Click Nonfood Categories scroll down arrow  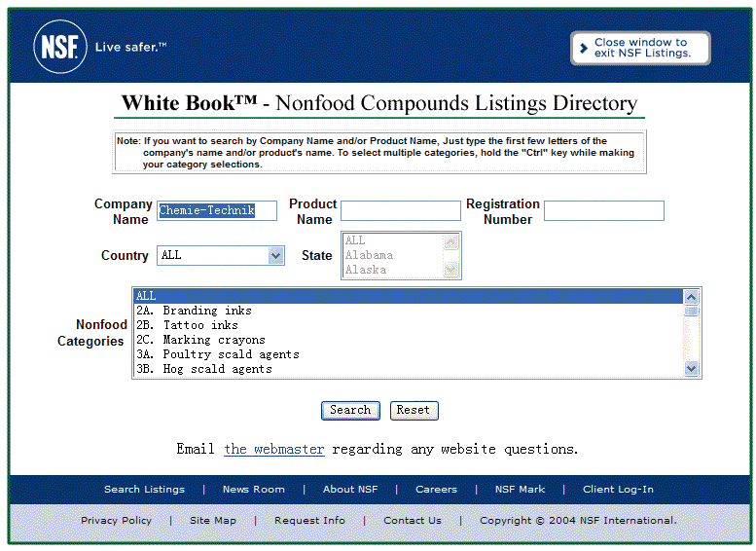click(692, 369)
